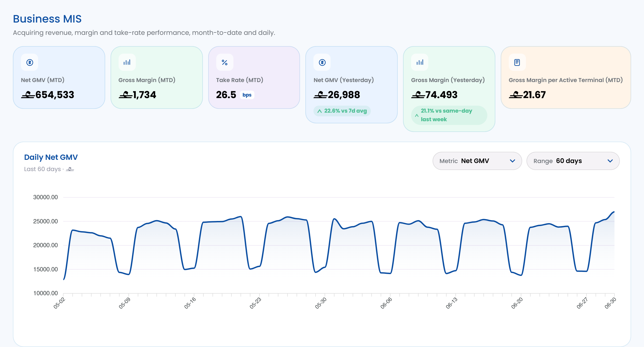Click the Gross Margin (Yesterday) bar chart icon

420,62
